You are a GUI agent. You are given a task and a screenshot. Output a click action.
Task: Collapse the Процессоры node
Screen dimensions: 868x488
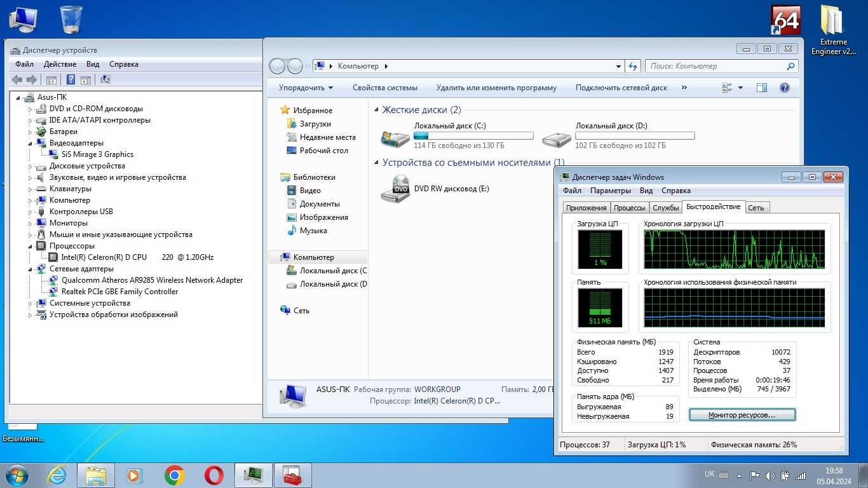pyautogui.click(x=29, y=247)
